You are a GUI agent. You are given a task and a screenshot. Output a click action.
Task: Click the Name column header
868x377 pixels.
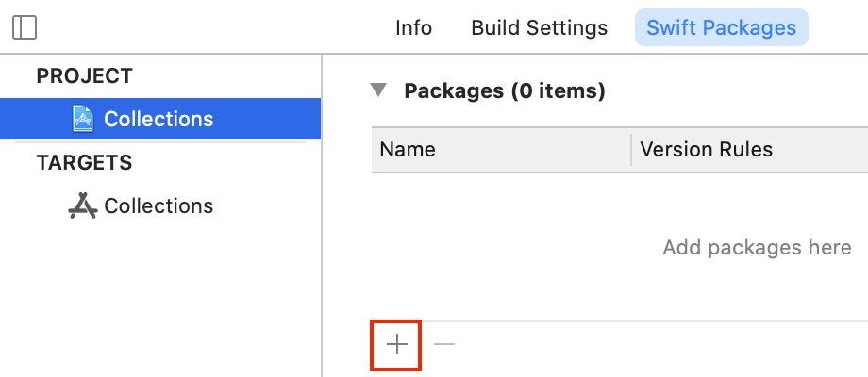(x=408, y=149)
